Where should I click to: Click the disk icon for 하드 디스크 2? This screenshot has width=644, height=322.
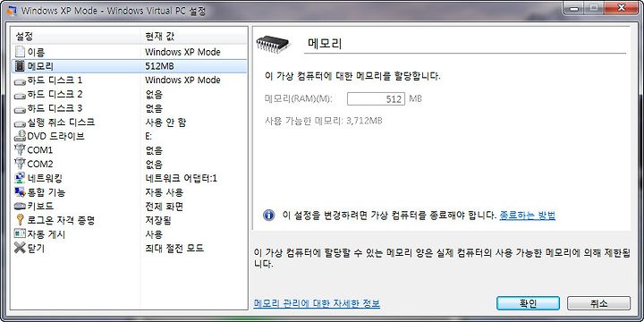(20, 96)
